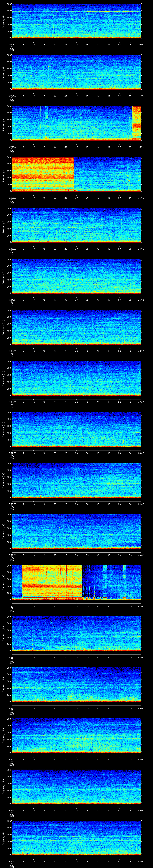Image resolution: width=153 pixels, height=868 pixels.
Task: Click the 41:00 end time label
Action: click(x=141, y=606)
